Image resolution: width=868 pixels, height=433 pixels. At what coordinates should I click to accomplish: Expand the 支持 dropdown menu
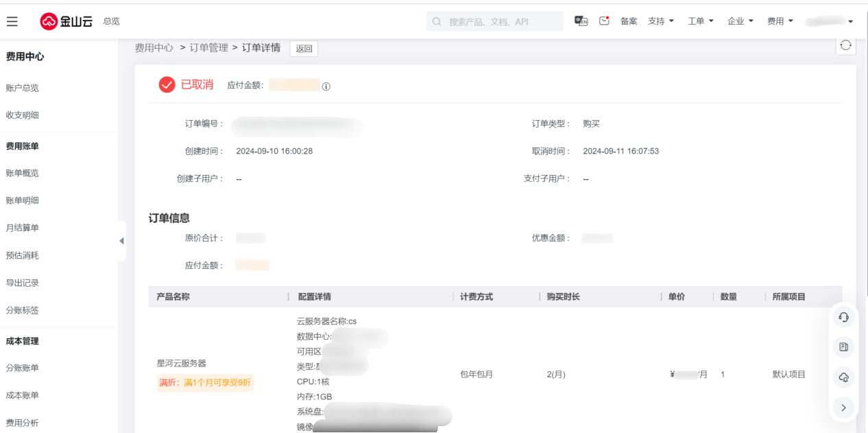661,21
